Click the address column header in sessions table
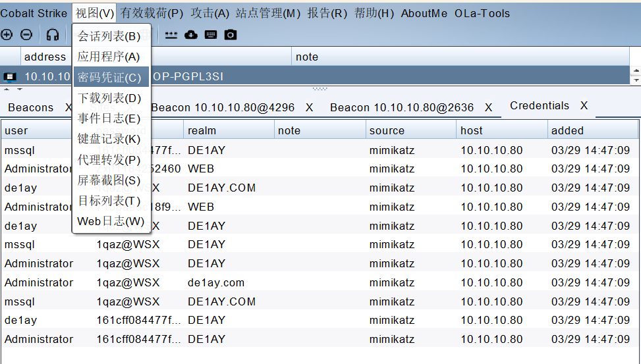The width and height of the screenshot is (641, 364). tap(45, 57)
